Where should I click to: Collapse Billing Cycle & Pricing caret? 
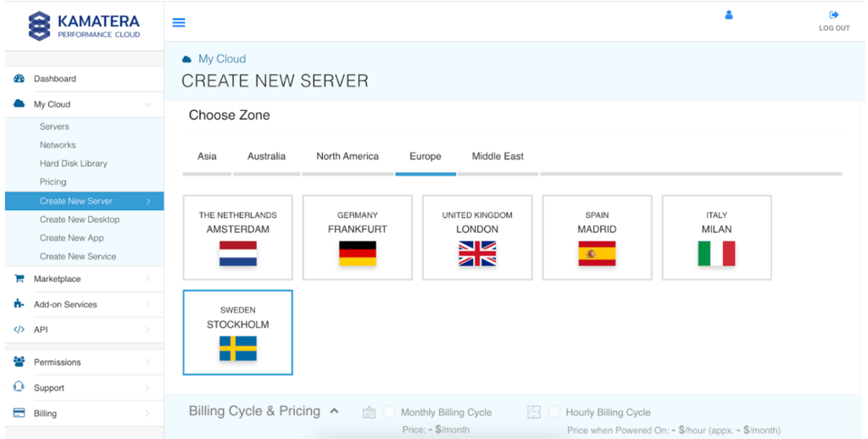click(x=334, y=411)
